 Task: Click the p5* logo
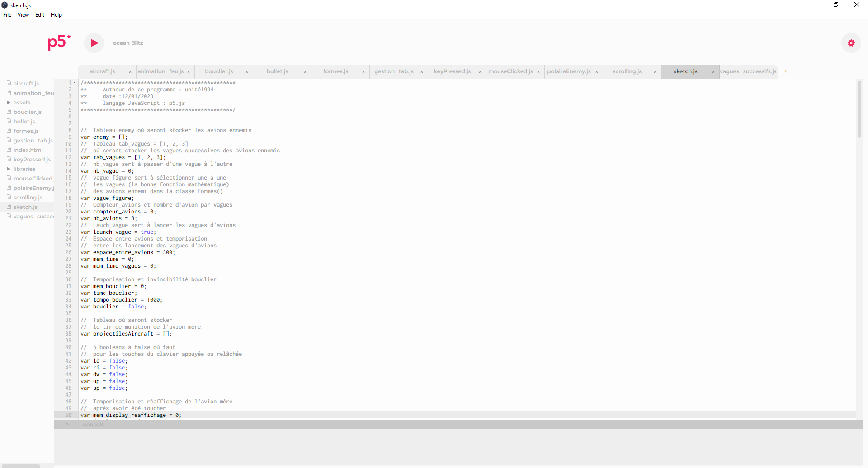[59, 43]
